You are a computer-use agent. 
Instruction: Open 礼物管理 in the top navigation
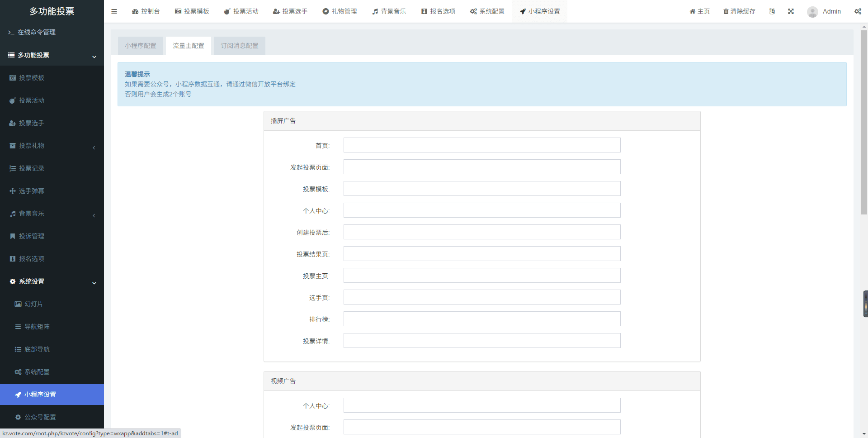(x=340, y=11)
